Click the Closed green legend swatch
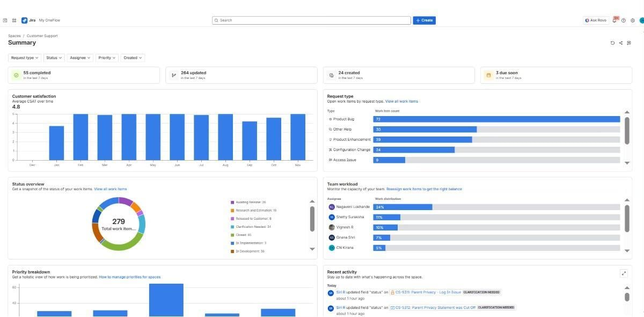This screenshot has height=317, width=644. pyautogui.click(x=232, y=235)
